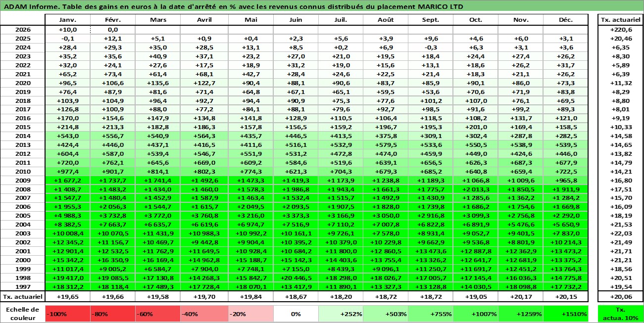The image size is (644, 323).
Task: Select the white 0% scale swatch
Action: point(296,314)
